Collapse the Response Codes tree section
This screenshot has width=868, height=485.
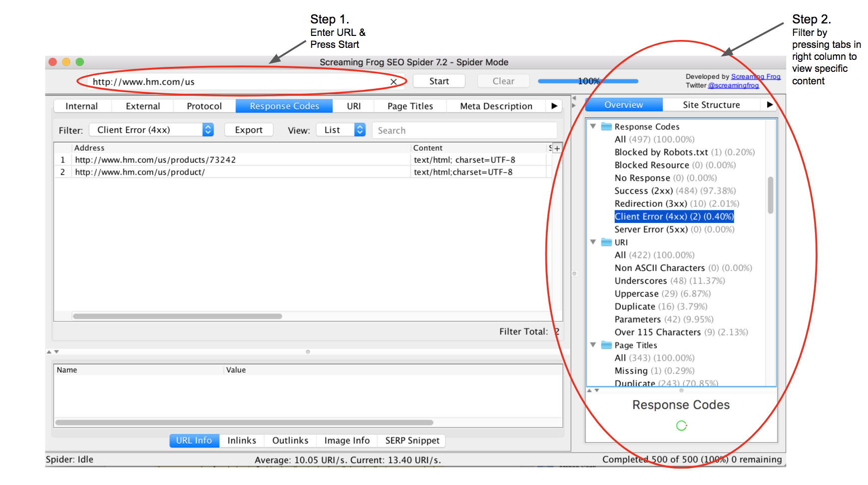coord(593,126)
